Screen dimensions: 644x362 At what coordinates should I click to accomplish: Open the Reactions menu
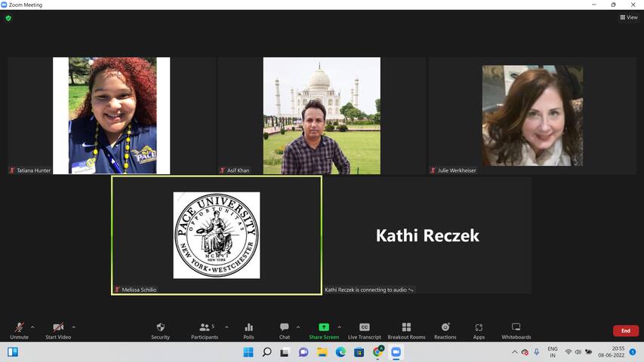coord(445,330)
